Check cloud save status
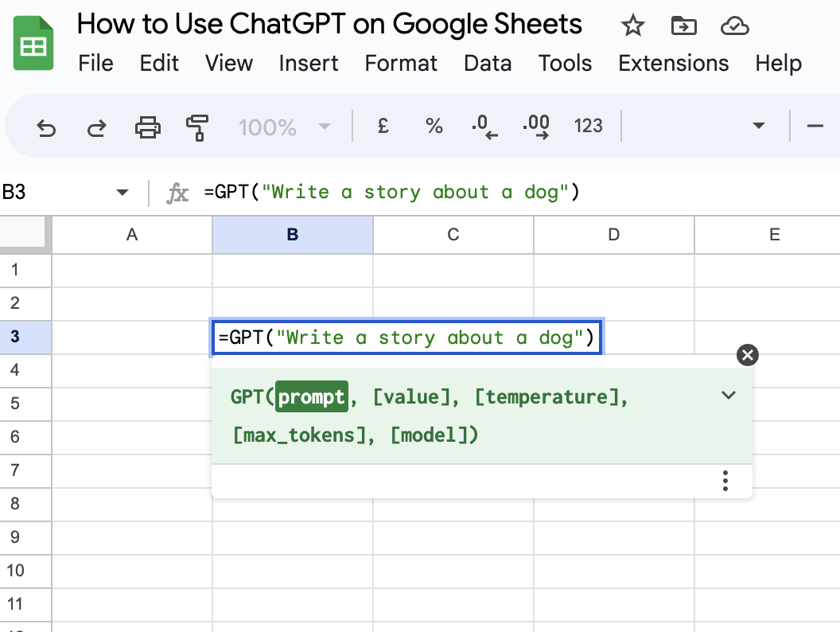The image size is (840, 632). 734,25
